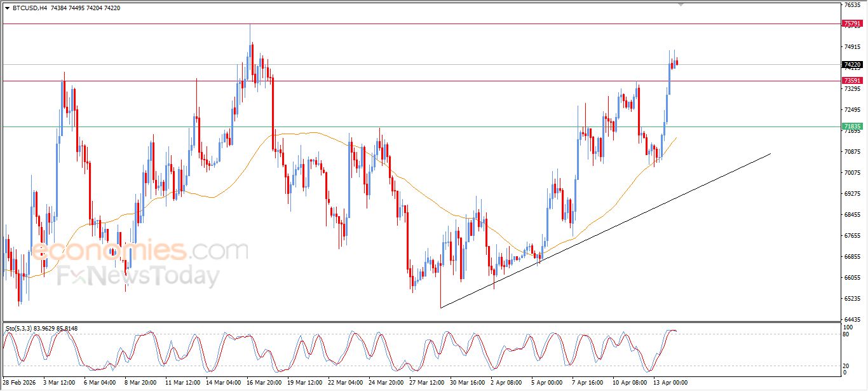Image resolution: width=868 pixels, height=391 pixels.
Task: Click the 69275 price axis label
Action: pos(851,194)
